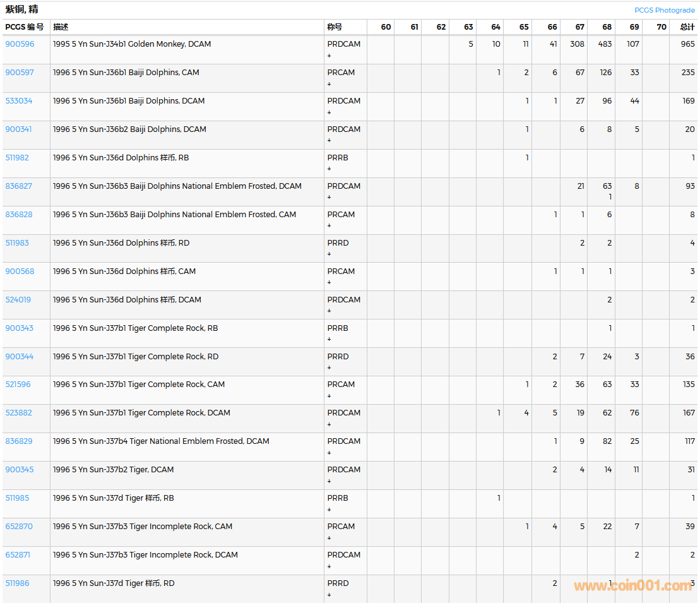Open the PCGS Photograde link
Image resolution: width=700 pixels, height=603 pixels.
point(664,10)
